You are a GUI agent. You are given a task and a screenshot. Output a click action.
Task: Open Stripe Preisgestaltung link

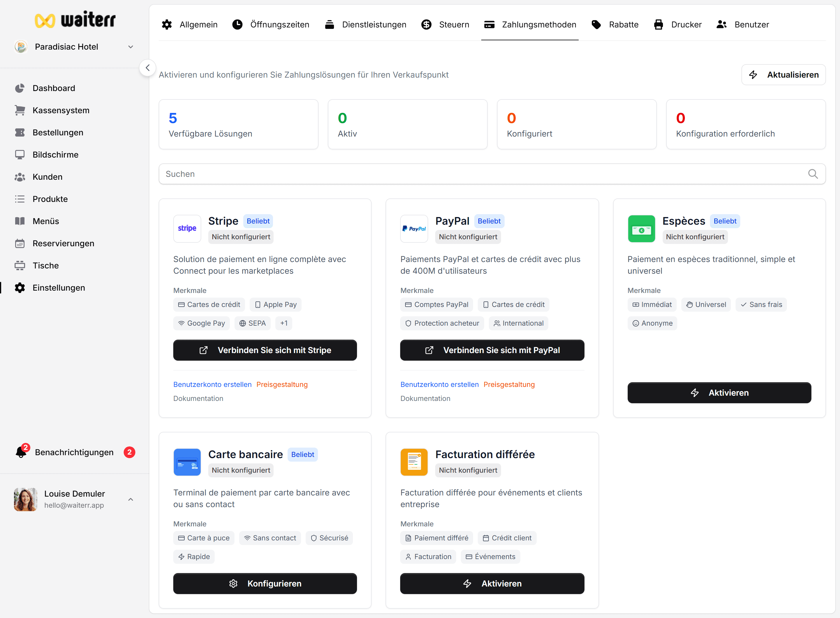point(282,385)
